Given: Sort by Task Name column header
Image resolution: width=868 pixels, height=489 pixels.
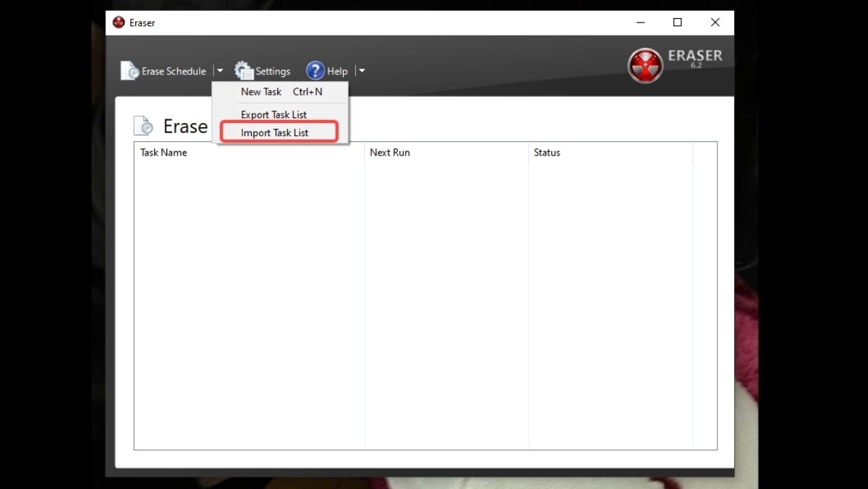Looking at the screenshot, I should tap(249, 153).
